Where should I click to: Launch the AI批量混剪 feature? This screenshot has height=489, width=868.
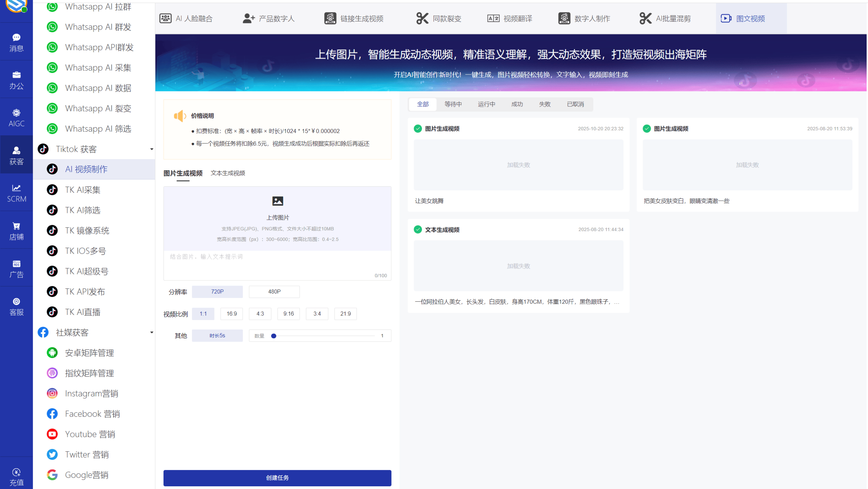pyautogui.click(x=665, y=18)
